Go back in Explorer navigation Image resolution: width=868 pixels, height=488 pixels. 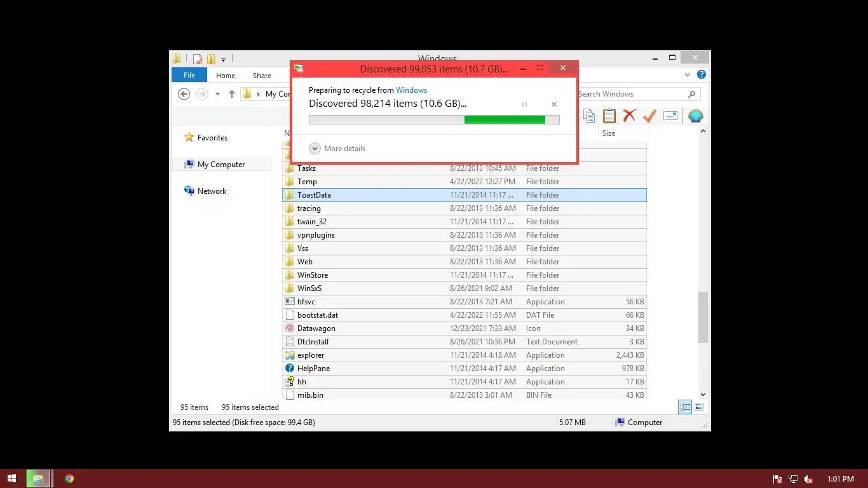coord(184,94)
